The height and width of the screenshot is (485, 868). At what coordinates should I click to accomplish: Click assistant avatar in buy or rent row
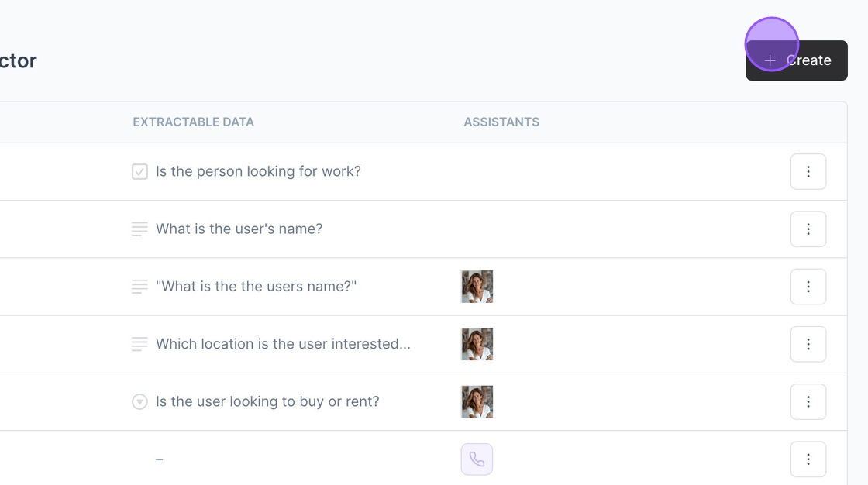tap(477, 401)
